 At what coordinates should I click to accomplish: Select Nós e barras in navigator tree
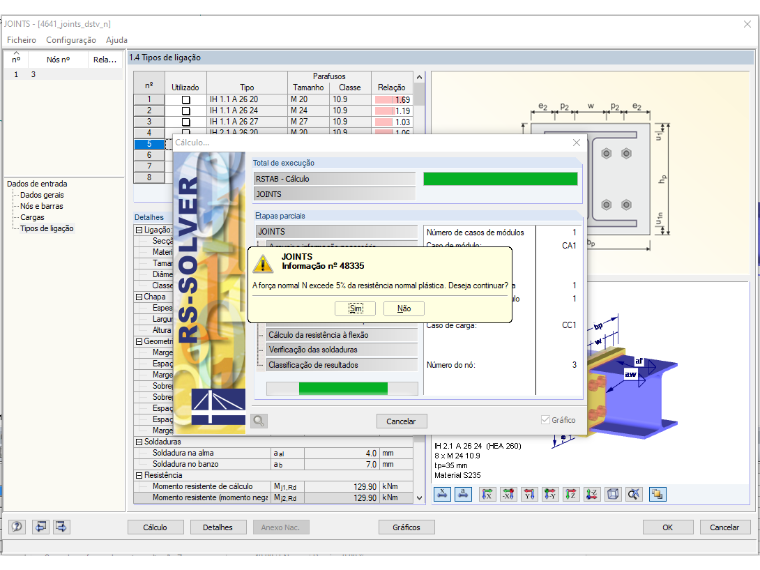(42, 206)
